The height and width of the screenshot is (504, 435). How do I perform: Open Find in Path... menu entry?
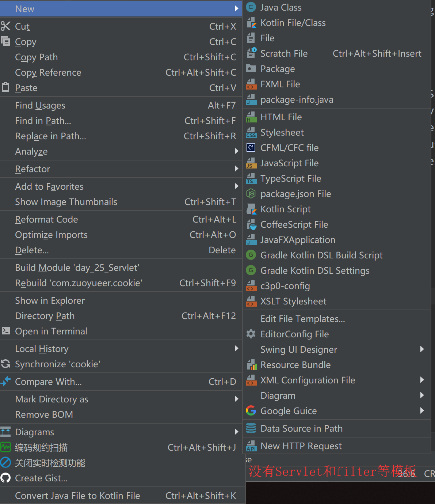(x=121, y=121)
